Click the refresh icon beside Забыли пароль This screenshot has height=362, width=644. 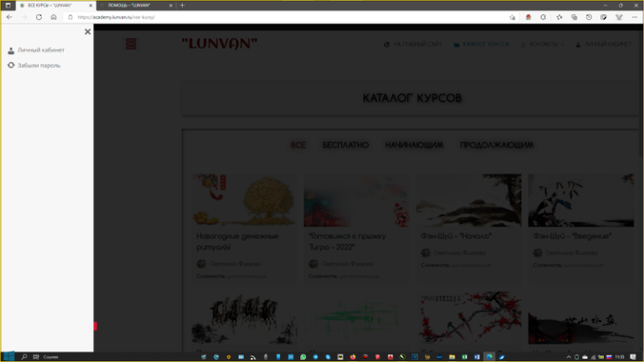(11, 65)
